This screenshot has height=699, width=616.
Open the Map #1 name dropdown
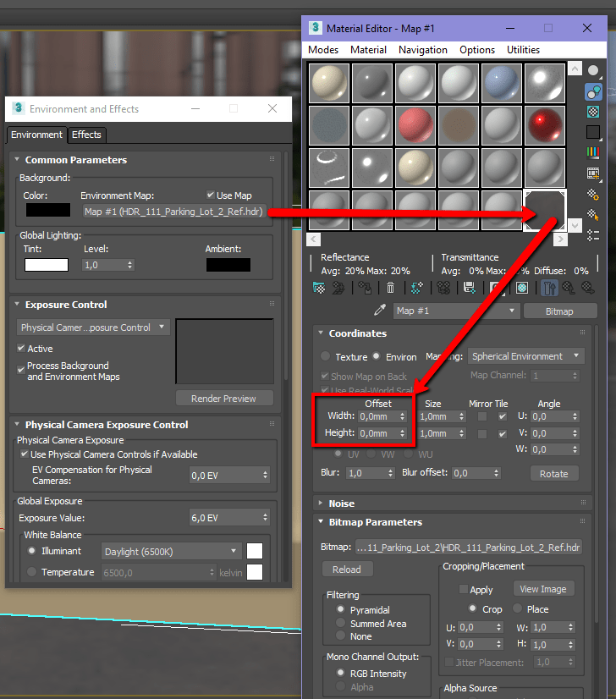(x=456, y=311)
